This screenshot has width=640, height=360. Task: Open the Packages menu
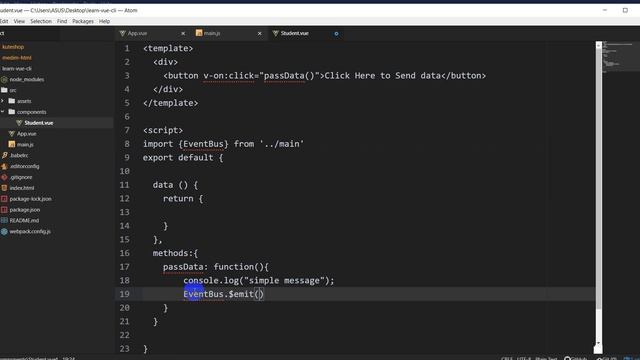coord(83,21)
